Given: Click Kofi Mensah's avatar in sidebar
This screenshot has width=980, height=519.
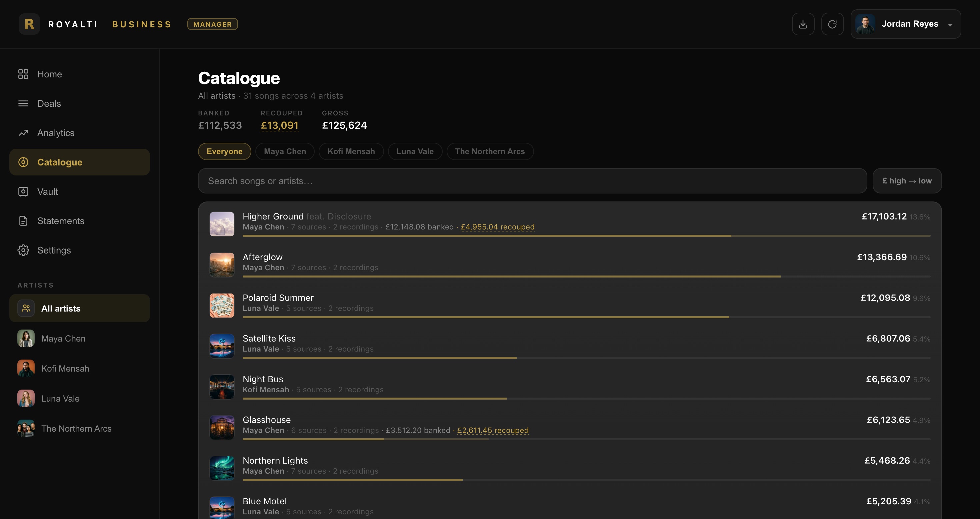Looking at the screenshot, I should point(26,368).
